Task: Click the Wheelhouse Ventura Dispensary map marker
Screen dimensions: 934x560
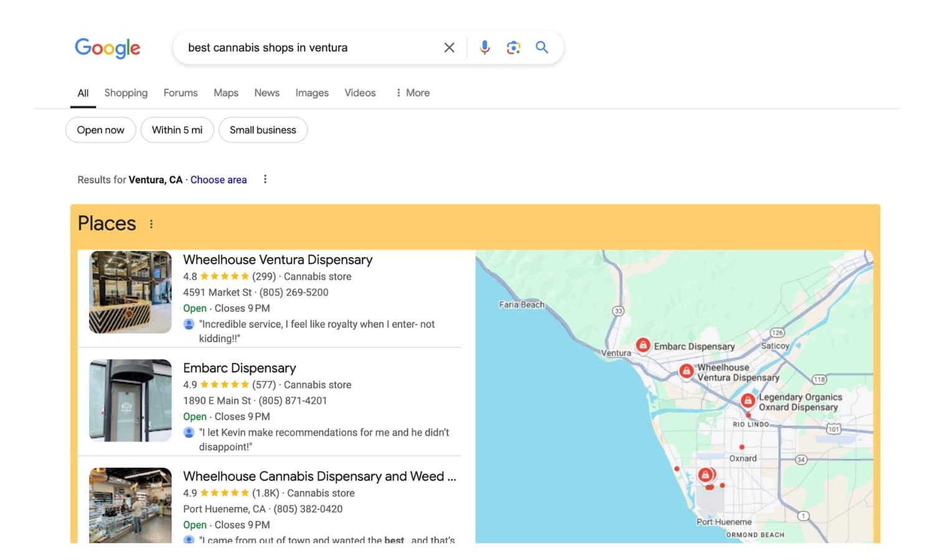Action: click(x=686, y=371)
